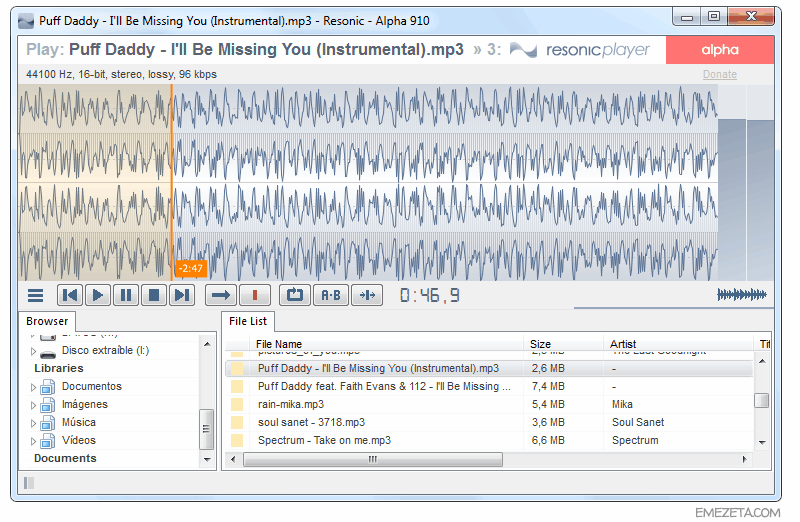Image resolution: width=800 pixels, height=522 pixels.
Task: Click the Mika artist cell
Action: pos(622,405)
